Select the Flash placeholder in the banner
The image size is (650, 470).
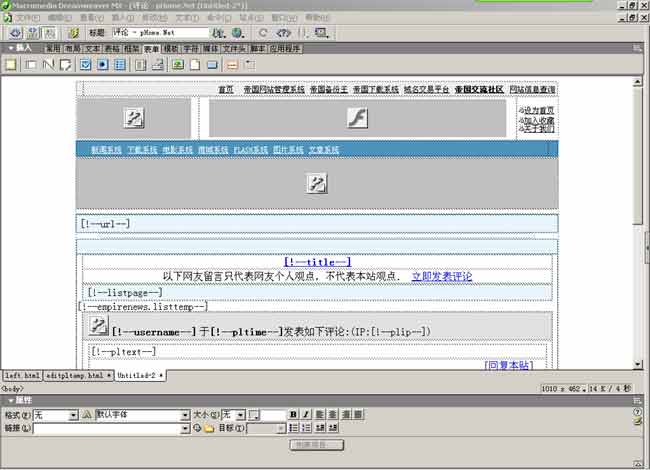point(357,118)
